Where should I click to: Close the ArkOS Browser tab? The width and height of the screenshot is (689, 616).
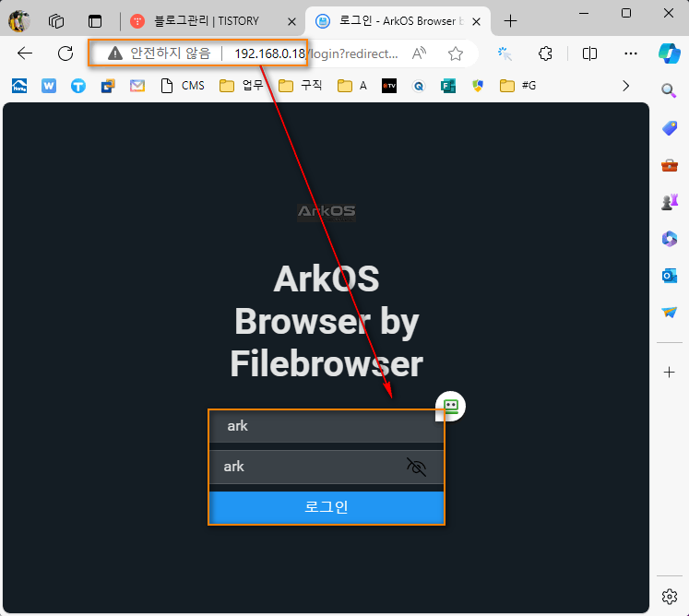[476, 21]
